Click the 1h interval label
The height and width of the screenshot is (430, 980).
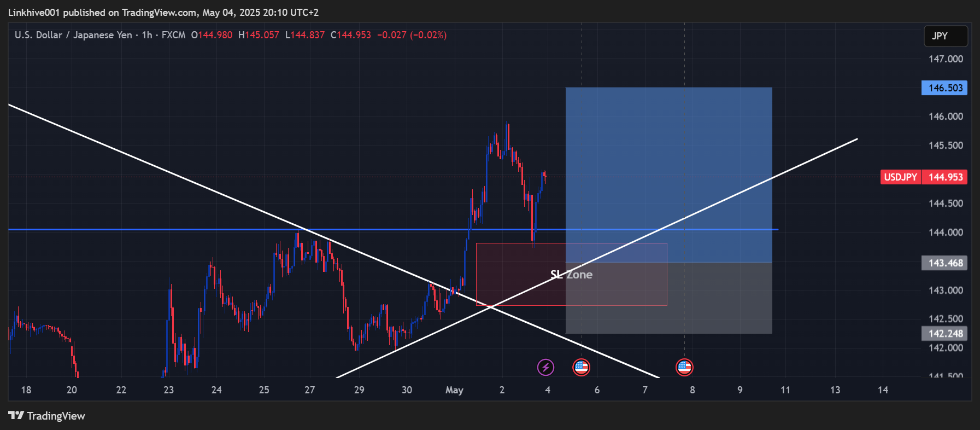pos(147,35)
